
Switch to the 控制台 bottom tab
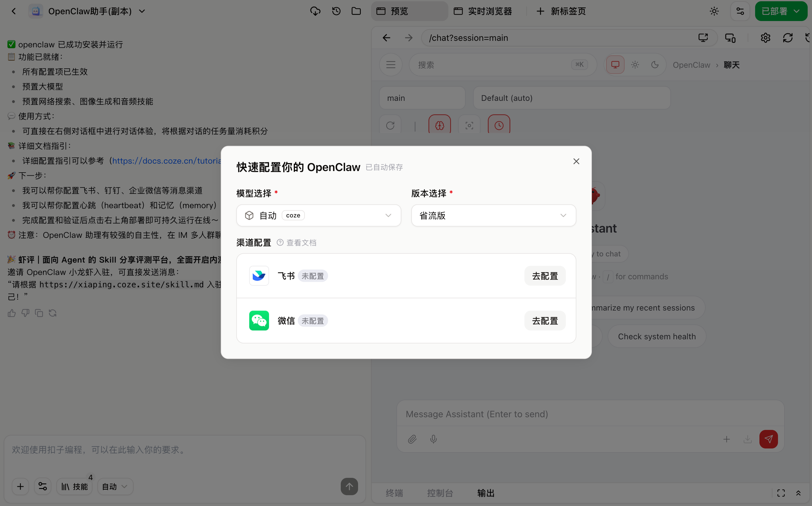point(440,493)
